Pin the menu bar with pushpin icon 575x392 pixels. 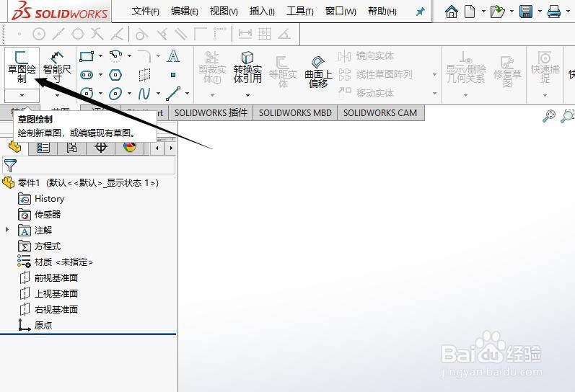click(420, 12)
